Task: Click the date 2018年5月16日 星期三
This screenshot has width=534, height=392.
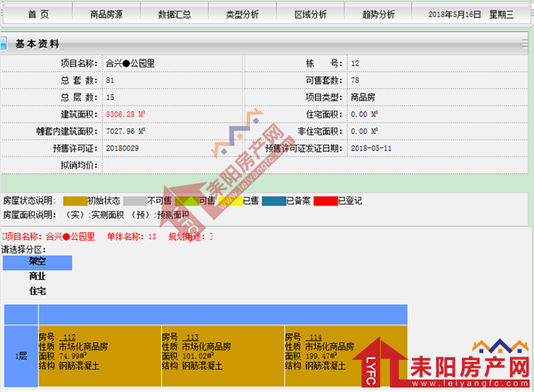Action: click(x=471, y=14)
